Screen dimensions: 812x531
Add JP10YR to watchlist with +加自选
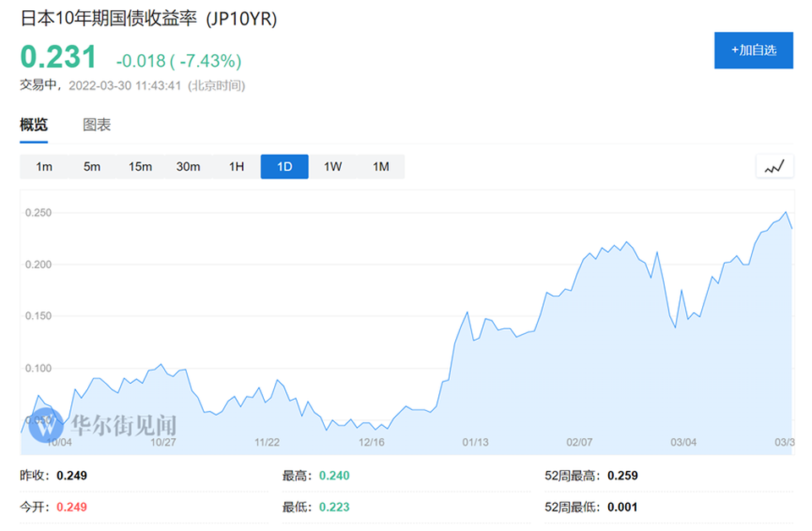(754, 51)
